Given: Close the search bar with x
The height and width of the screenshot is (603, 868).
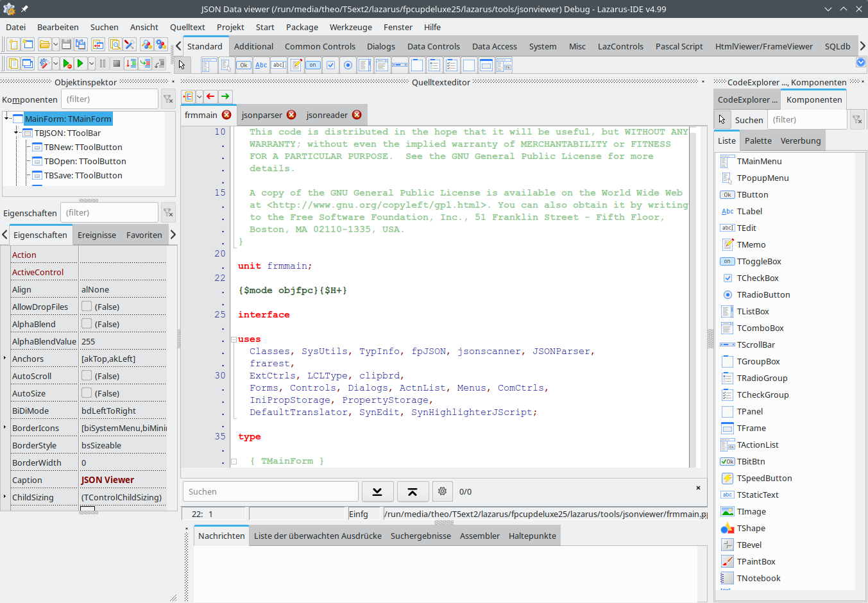Looking at the screenshot, I should [698, 488].
